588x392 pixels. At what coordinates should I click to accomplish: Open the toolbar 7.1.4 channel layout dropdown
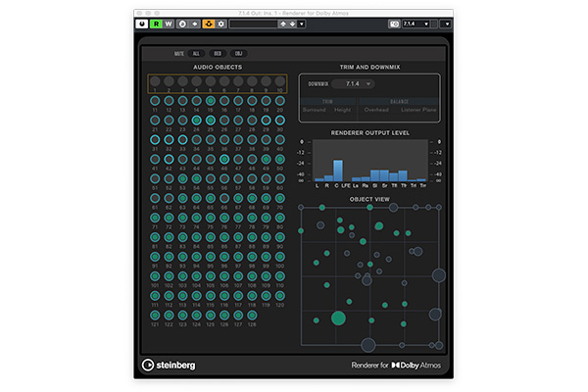416,24
